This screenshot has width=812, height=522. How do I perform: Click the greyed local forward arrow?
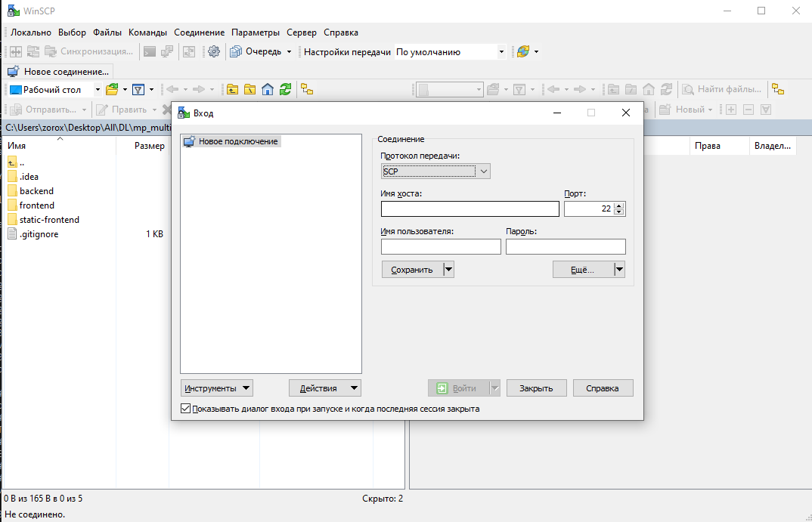click(x=199, y=89)
